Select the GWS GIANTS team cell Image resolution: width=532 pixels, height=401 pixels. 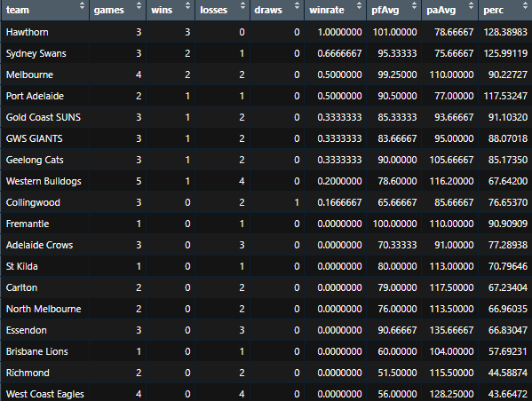(44, 138)
